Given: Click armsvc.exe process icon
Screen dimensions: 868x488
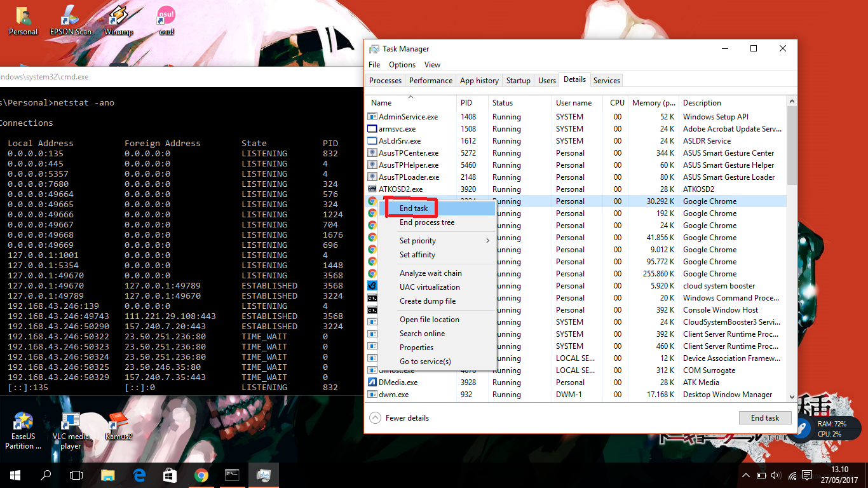Looking at the screenshot, I should pos(373,129).
